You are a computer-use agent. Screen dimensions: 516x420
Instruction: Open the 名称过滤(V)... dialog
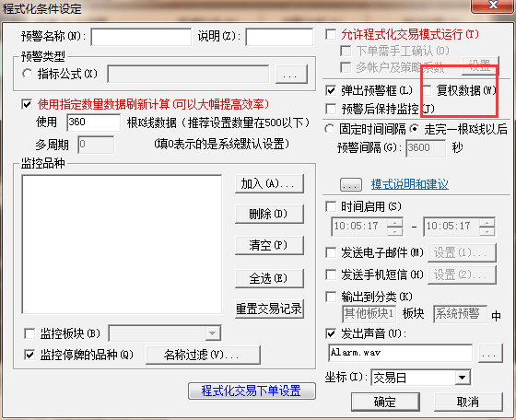pyautogui.click(x=203, y=355)
